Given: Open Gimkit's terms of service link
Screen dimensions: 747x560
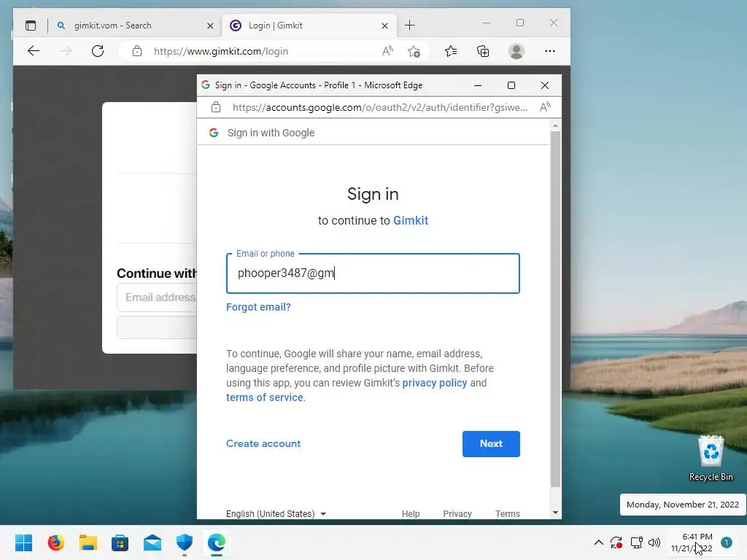Looking at the screenshot, I should (264, 397).
